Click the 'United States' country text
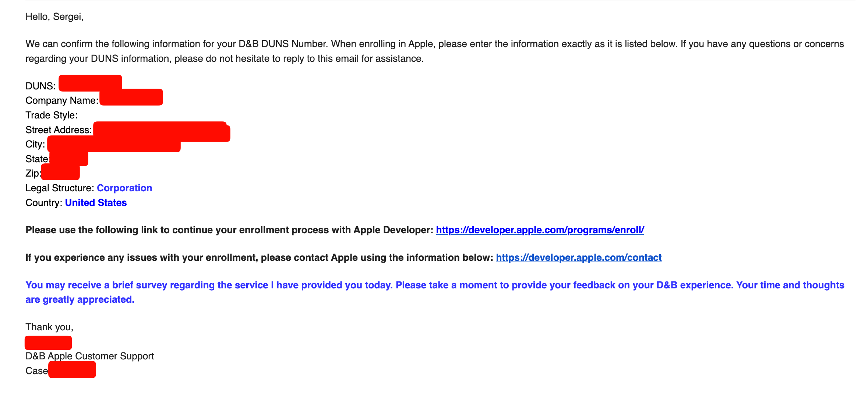 96,203
